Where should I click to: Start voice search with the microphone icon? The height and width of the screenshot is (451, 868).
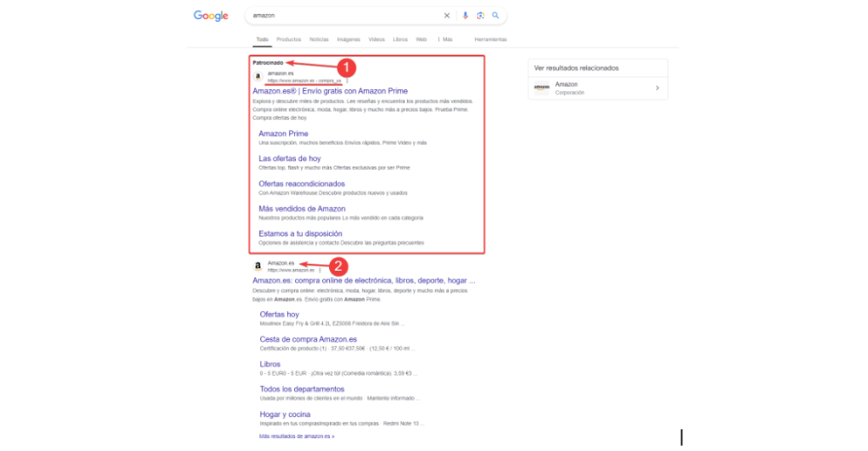point(465,16)
